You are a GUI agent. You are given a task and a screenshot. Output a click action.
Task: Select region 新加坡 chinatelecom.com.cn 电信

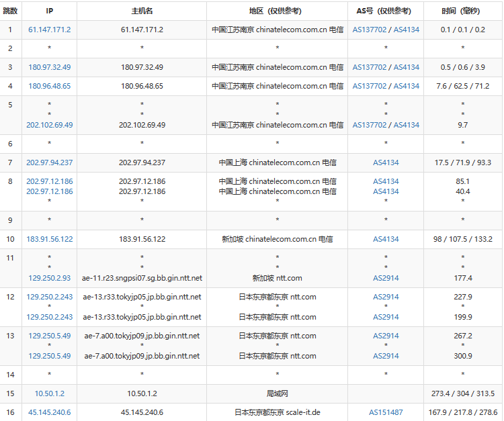(277, 239)
